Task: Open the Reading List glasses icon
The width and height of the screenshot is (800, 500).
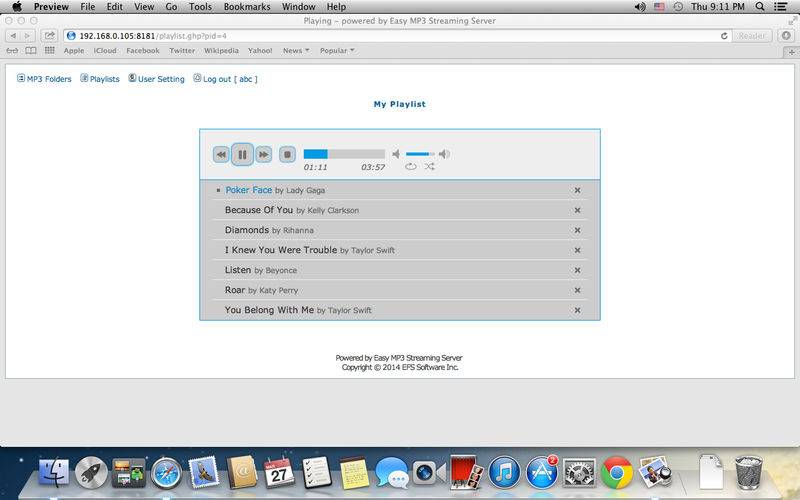Action: pyautogui.click(x=12, y=51)
